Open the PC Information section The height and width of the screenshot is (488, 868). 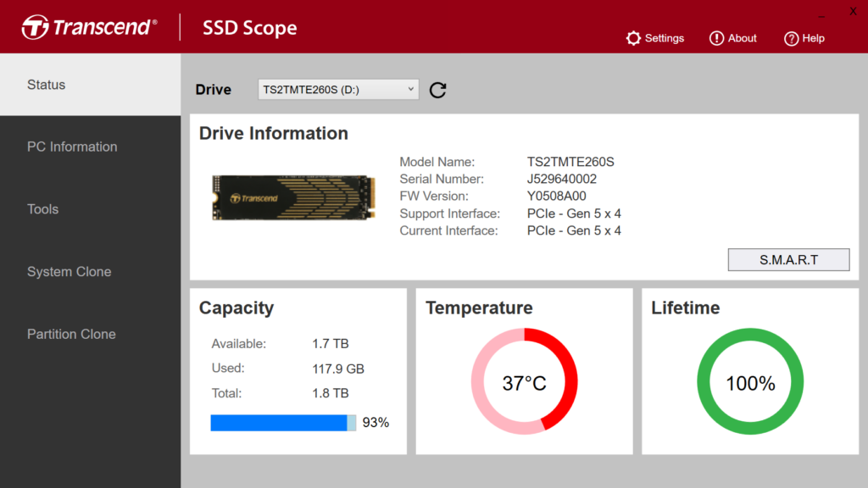click(x=90, y=147)
